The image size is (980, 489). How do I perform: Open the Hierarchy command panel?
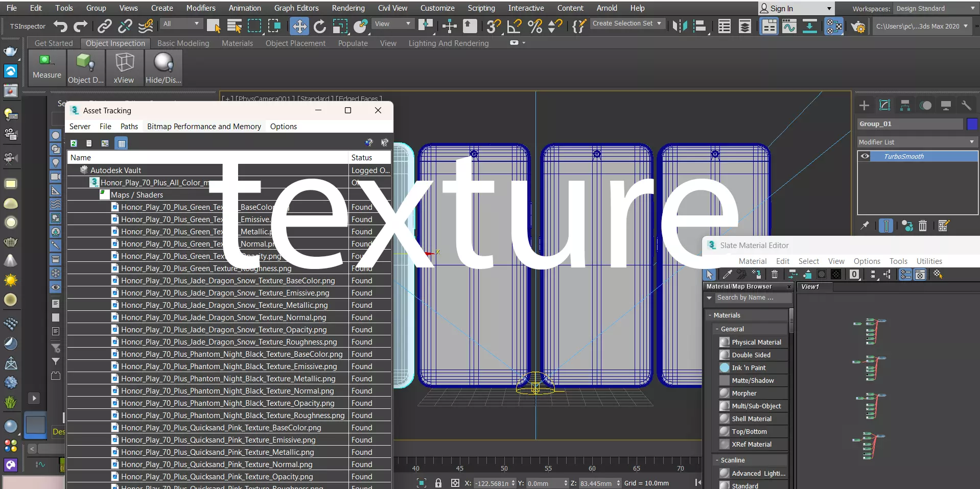905,106
